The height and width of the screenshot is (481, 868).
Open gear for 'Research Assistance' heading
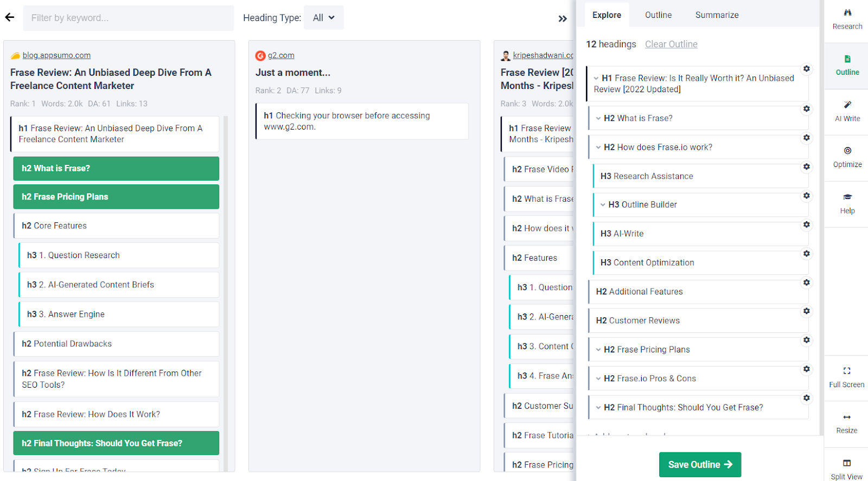click(x=807, y=166)
